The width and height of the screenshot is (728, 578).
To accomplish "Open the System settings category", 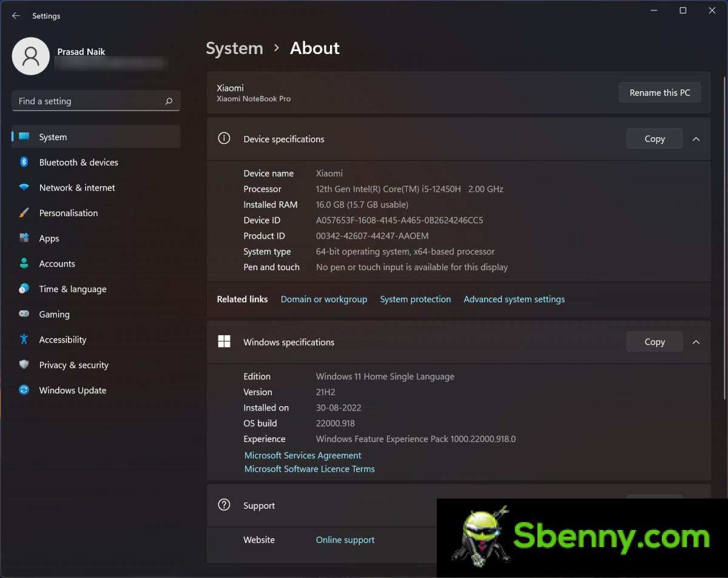I will point(96,137).
